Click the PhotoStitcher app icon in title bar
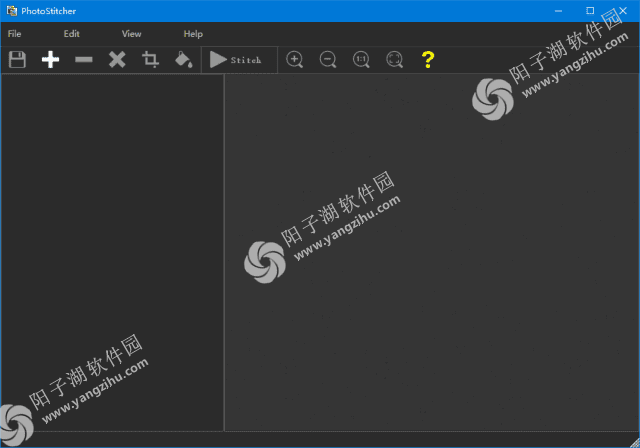The height and width of the screenshot is (448, 640). coord(12,11)
